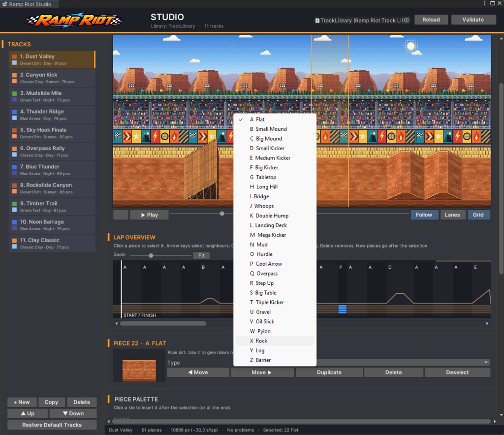Choose Mega Kicker from the menu

(x=275, y=235)
